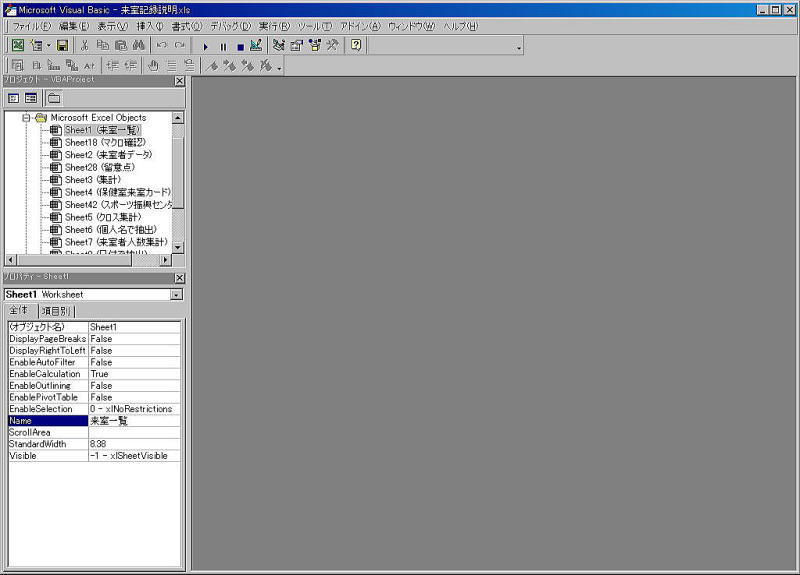Click the Run macro play button

click(x=206, y=46)
